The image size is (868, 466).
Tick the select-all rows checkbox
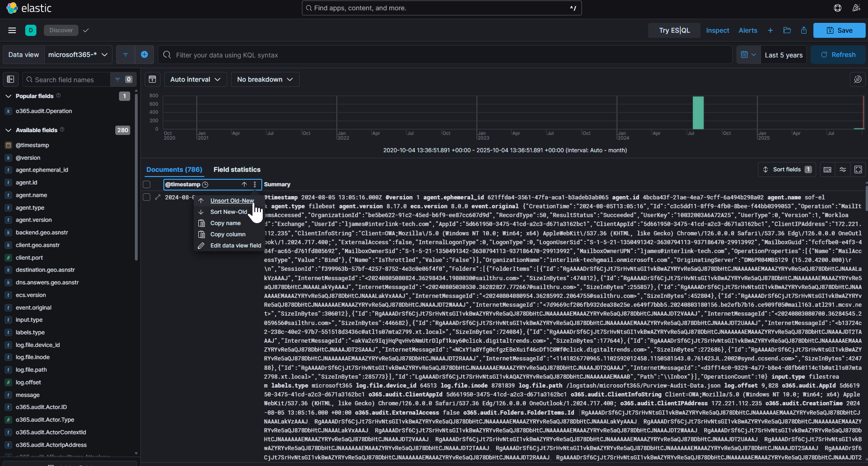[147, 184]
